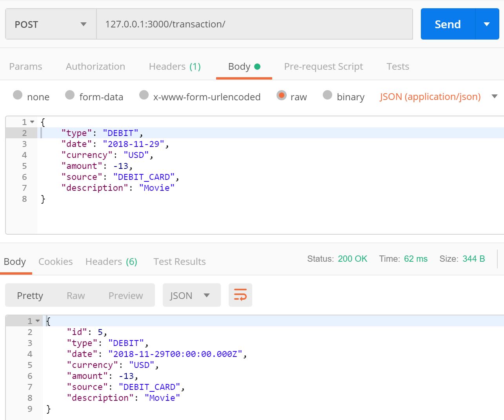
Task: Switch response view to Raw
Action: click(76, 295)
